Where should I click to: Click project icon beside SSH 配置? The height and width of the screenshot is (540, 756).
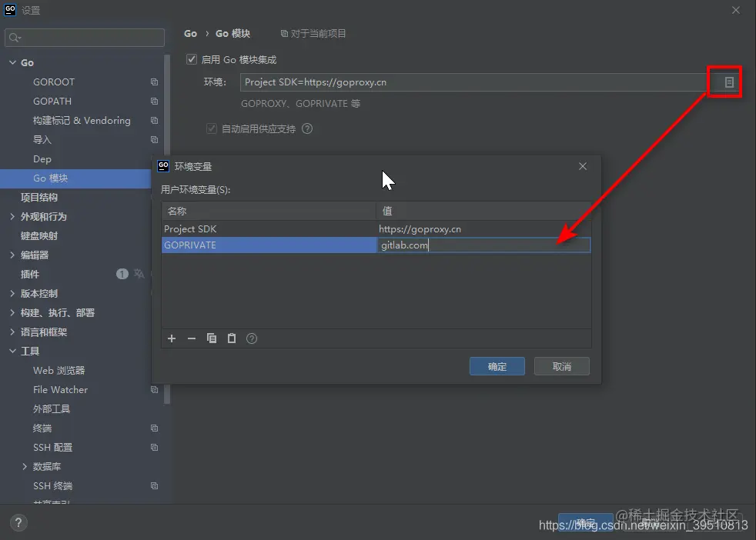(154, 448)
